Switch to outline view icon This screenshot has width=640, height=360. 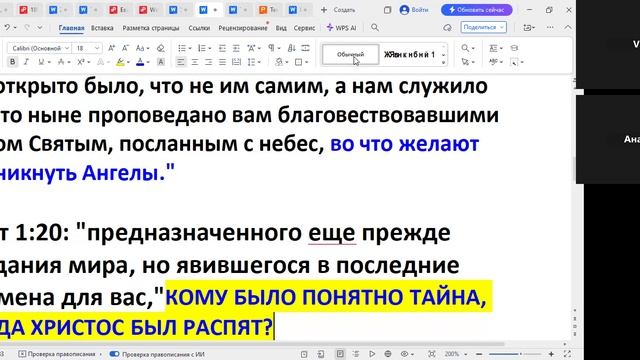(x=356, y=354)
